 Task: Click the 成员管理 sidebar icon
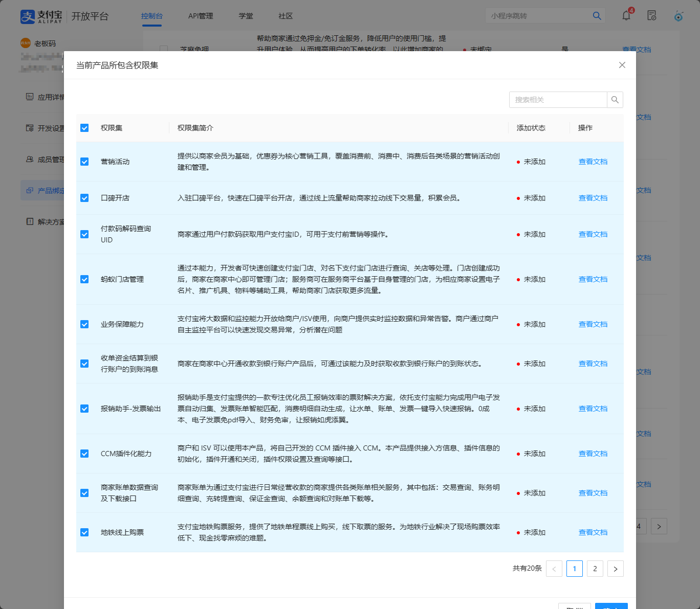[30, 160]
